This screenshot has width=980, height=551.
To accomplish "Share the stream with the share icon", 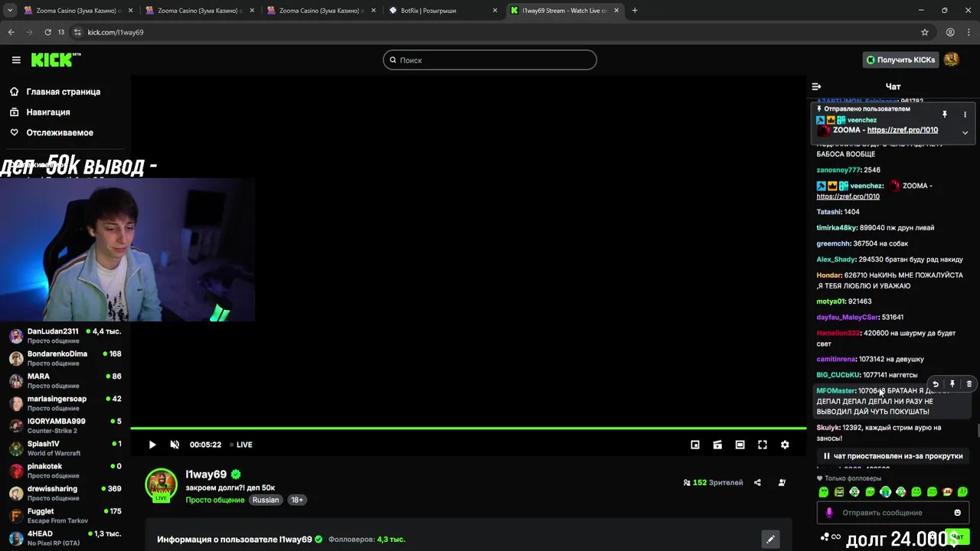I will [757, 483].
